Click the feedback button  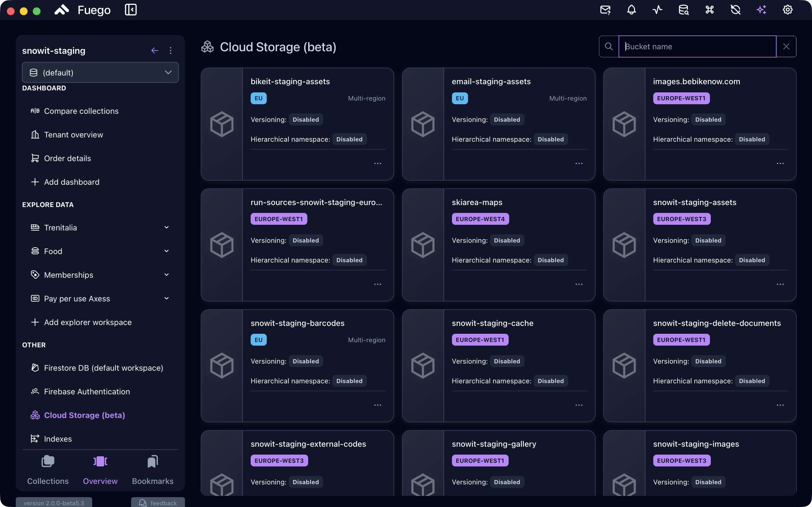(x=158, y=503)
